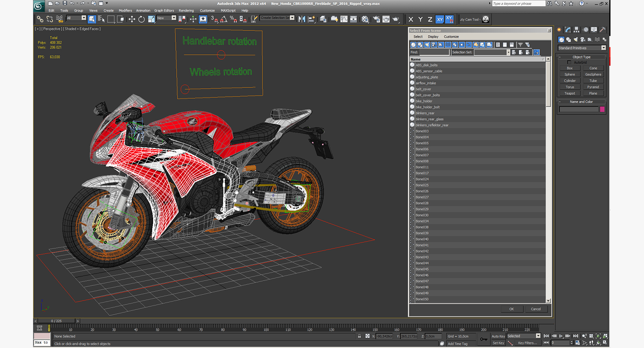Screen dimensions: 644x348
Task: Click the Align tool icon
Action: click(312, 19)
